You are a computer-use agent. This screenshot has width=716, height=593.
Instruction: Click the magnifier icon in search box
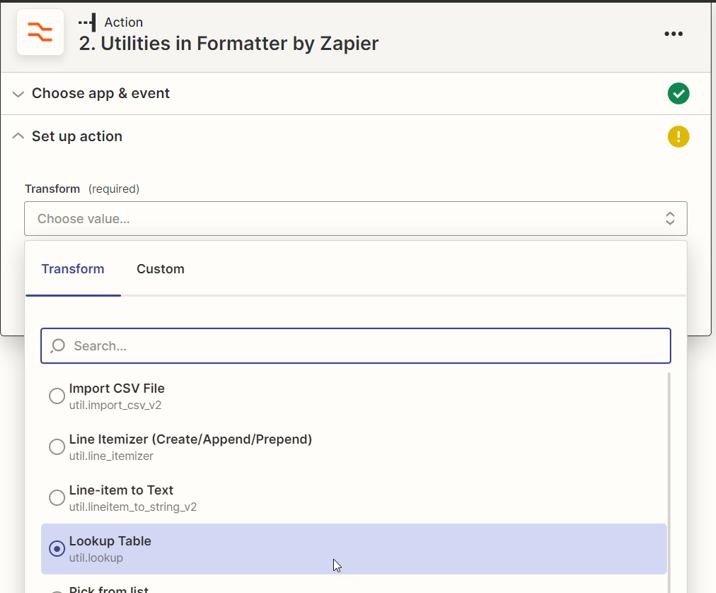(x=58, y=346)
